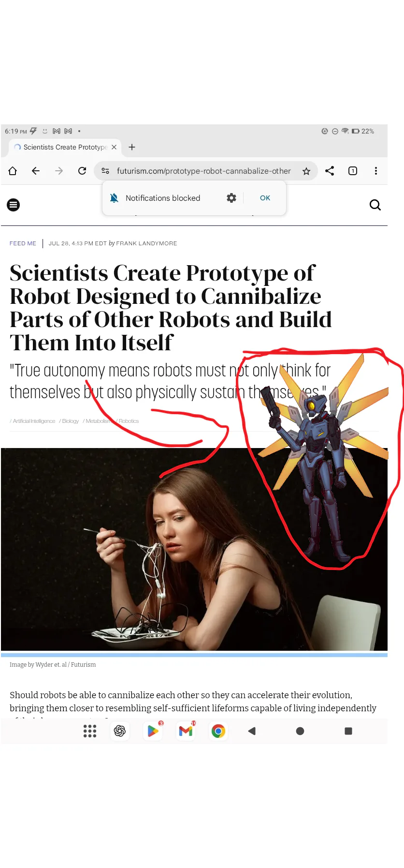
Task: Open notification settings gear icon
Action: tap(231, 198)
